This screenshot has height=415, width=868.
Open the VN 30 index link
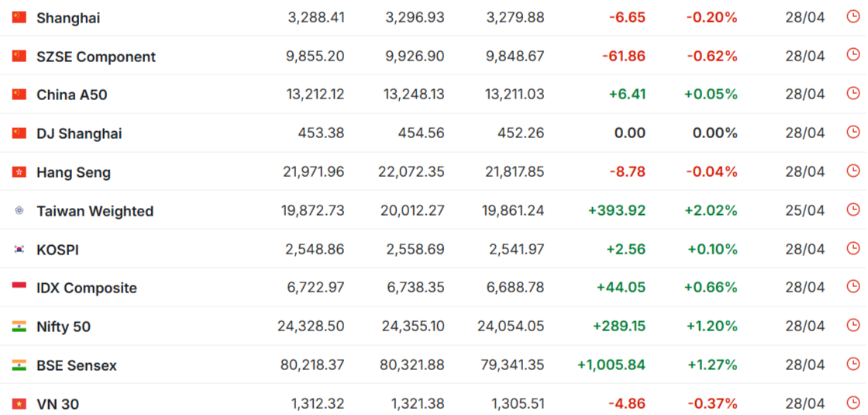[x=57, y=404]
